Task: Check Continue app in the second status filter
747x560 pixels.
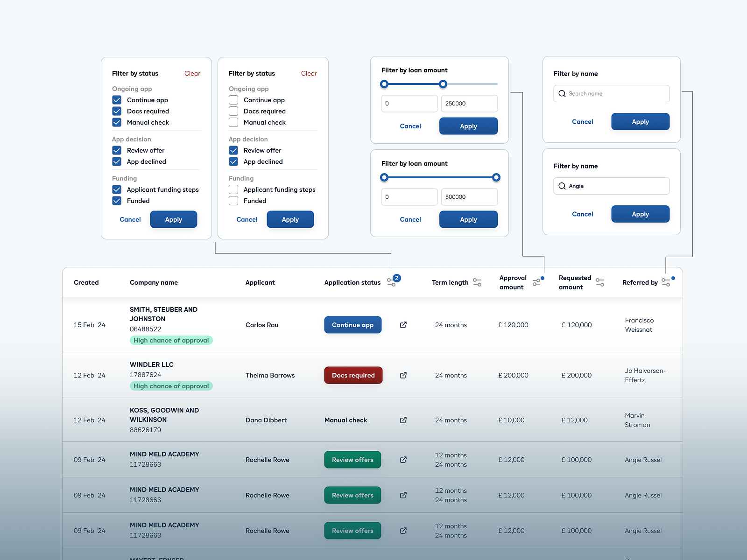Action: (x=233, y=100)
